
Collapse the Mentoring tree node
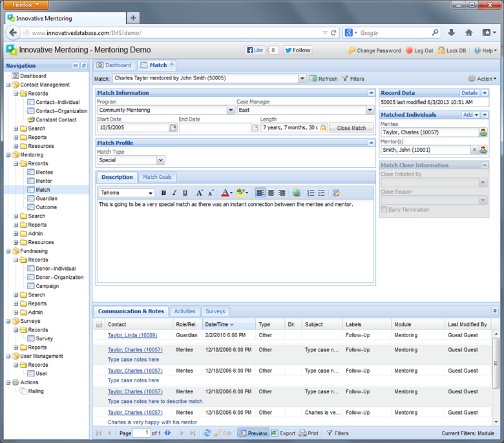pyautogui.click(x=8, y=155)
